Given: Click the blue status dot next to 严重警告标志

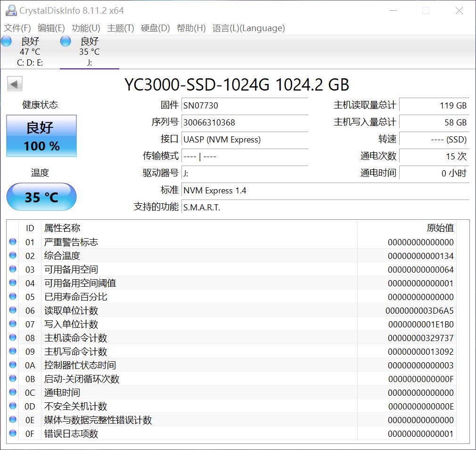Looking at the screenshot, I should (12, 242).
